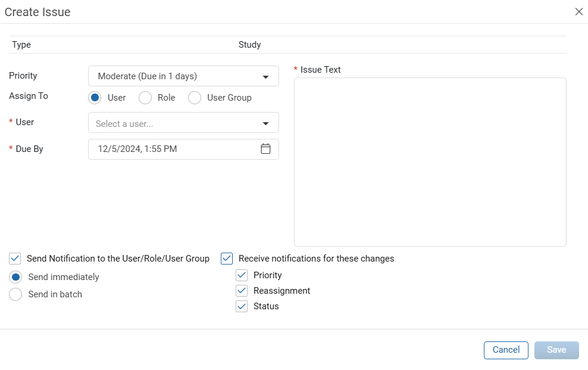Open the Select a user dropdown
This screenshot has height=370, width=588.
(x=183, y=123)
